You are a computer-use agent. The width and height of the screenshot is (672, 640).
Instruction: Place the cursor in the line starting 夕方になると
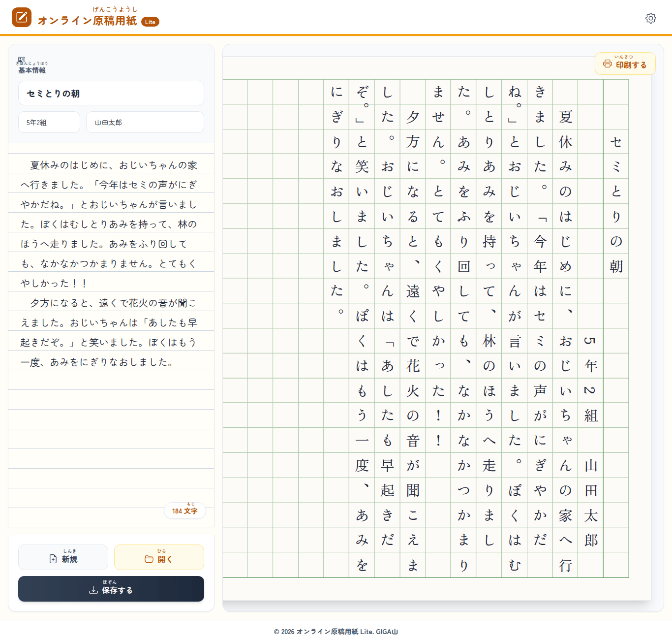(x=111, y=303)
